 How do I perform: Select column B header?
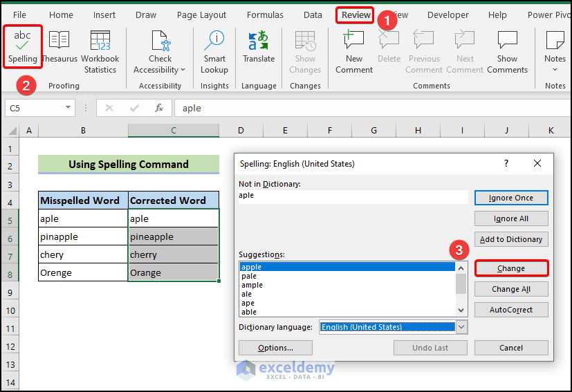click(x=83, y=131)
